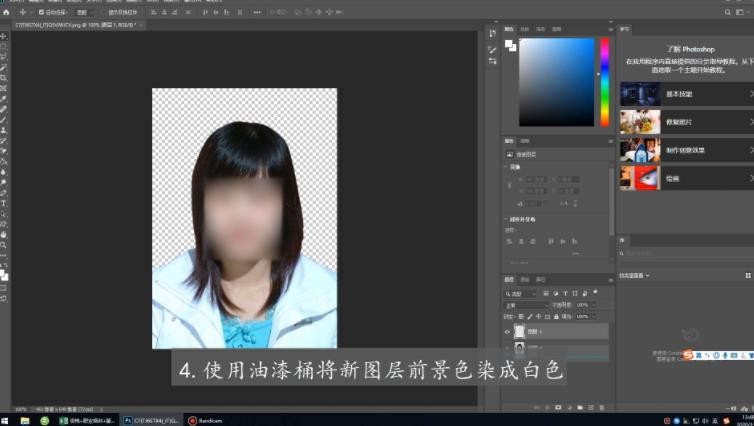Switch to the Gradients tab in color panel
The height and width of the screenshot is (426, 754).
(x=540, y=29)
